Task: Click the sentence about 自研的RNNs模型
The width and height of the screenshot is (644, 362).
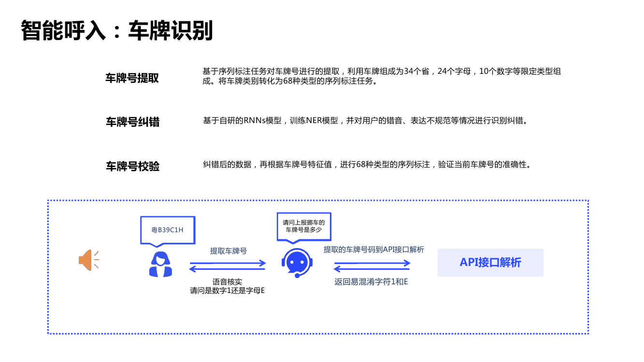Action: (x=365, y=121)
